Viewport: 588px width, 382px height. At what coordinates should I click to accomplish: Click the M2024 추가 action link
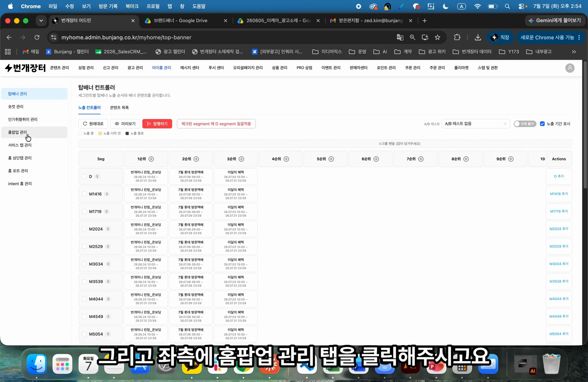(x=559, y=229)
